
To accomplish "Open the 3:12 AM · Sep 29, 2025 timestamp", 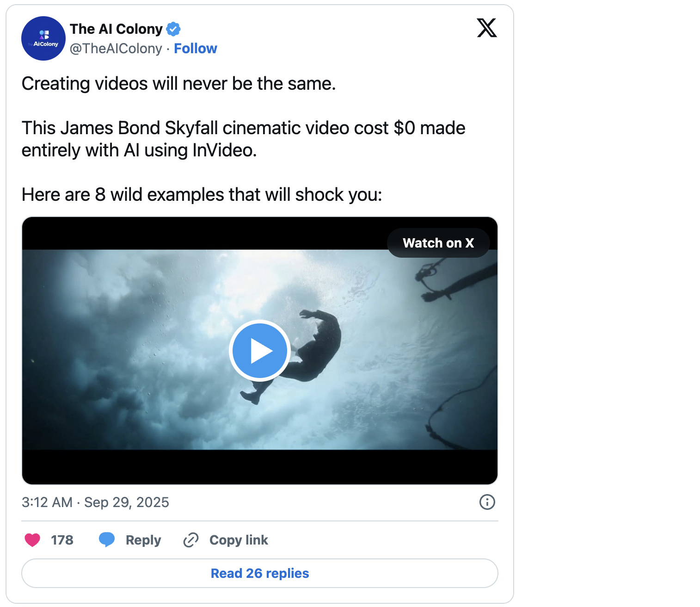I will (x=95, y=502).
